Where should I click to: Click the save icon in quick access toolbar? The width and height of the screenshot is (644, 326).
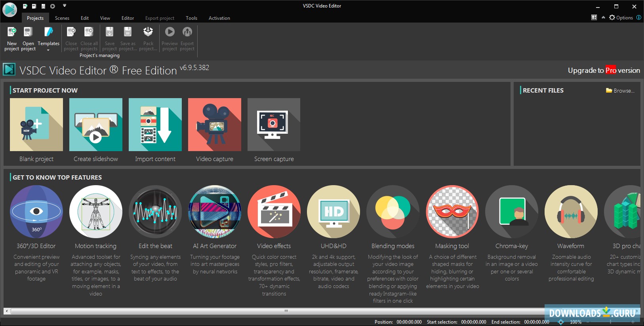[43, 6]
